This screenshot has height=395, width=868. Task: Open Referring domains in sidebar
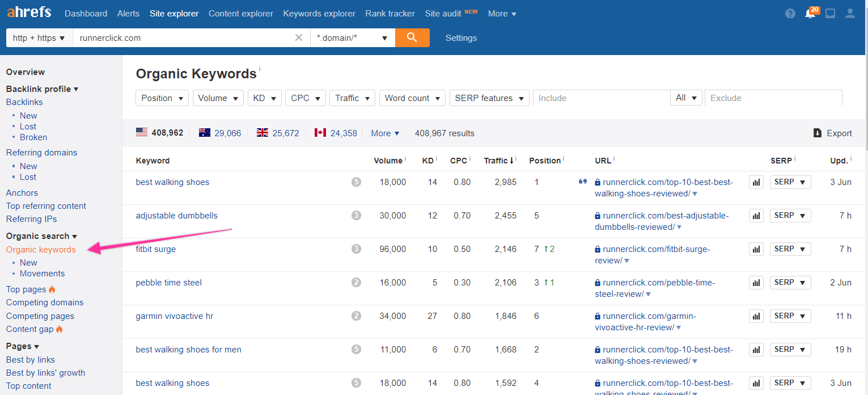(41, 153)
